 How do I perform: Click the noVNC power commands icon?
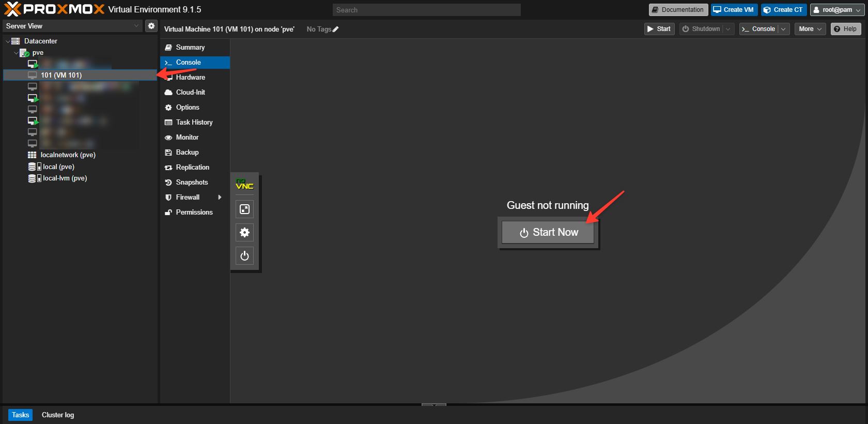[245, 255]
